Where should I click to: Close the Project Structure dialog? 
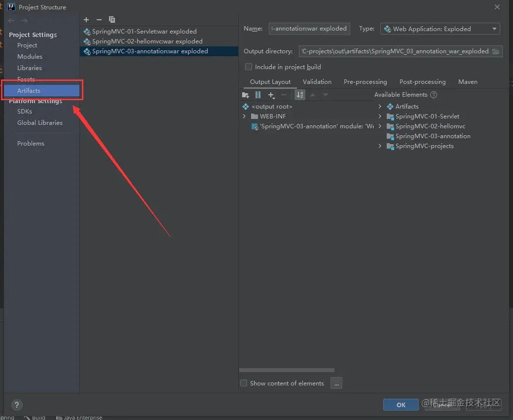point(497,7)
